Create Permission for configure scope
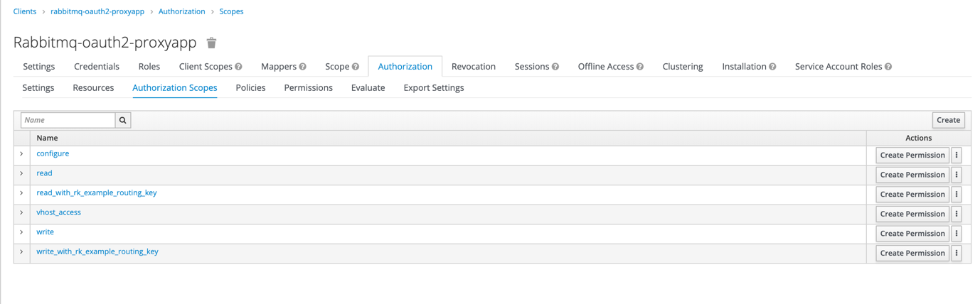 click(x=912, y=155)
